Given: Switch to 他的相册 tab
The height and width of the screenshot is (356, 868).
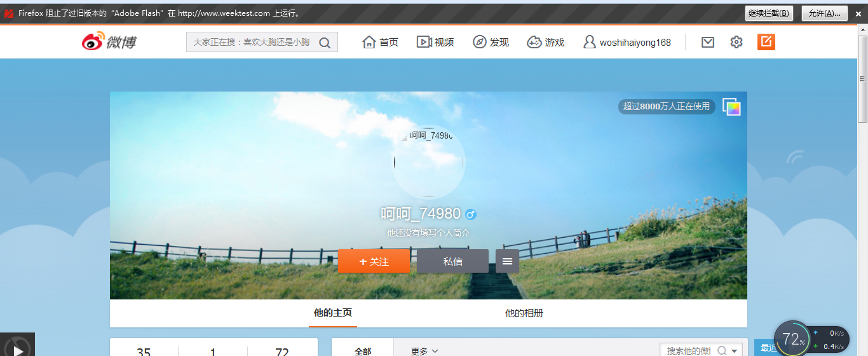Looking at the screenshot, I should coord(524,313).
